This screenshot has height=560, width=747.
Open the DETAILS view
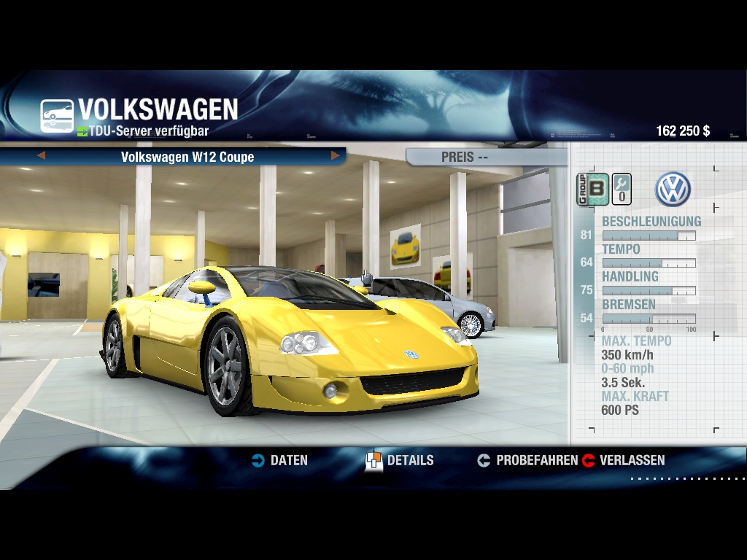coord(410,461)
